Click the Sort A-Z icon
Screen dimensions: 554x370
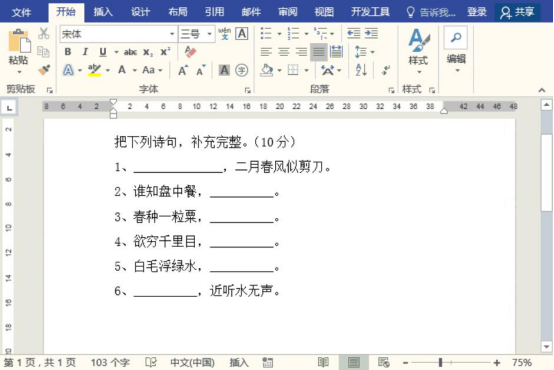coord(361,70)
